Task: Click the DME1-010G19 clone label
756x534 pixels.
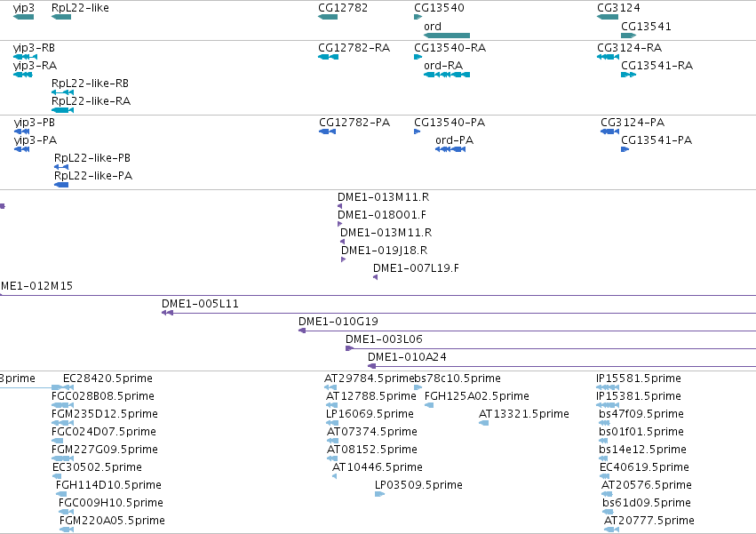Action: 338,322
